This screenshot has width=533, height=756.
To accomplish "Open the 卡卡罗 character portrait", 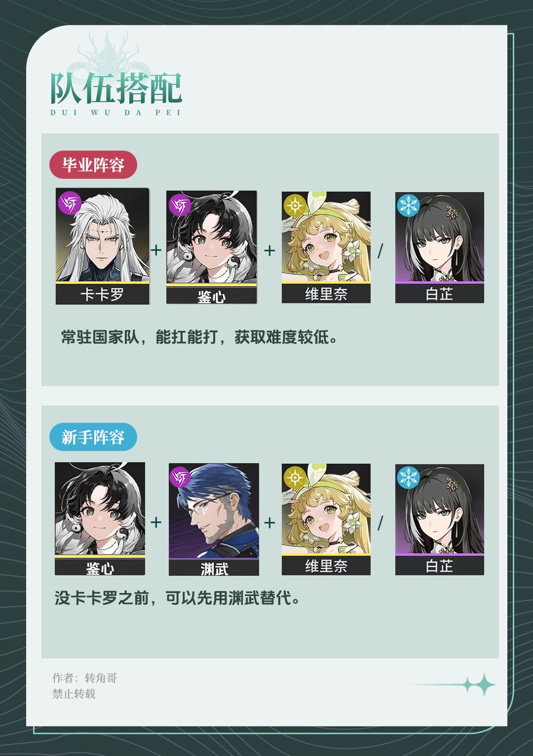I will pyautogui.click(x=102, y=246).
